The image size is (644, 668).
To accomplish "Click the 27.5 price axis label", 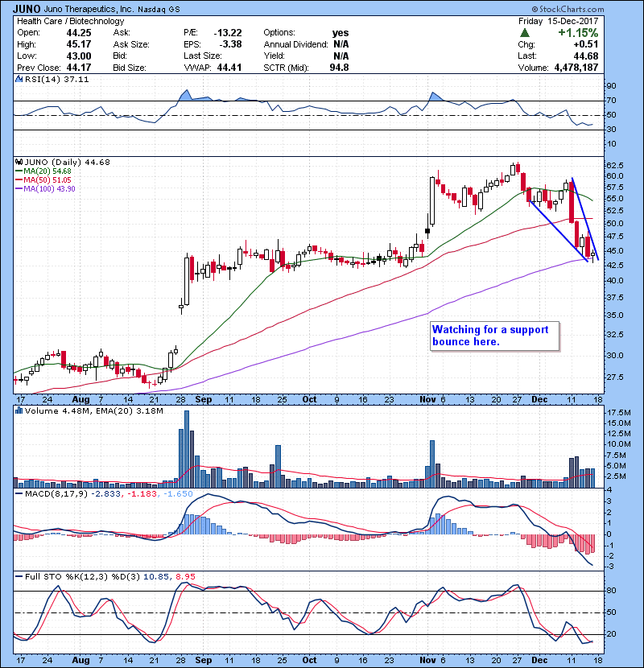I will tap(615, 377).
